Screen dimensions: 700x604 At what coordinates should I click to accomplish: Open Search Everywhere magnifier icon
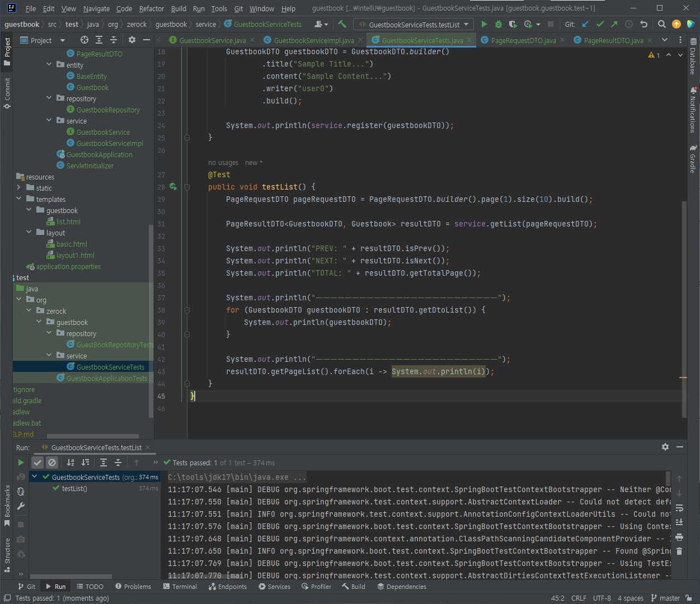coord(662,24)
